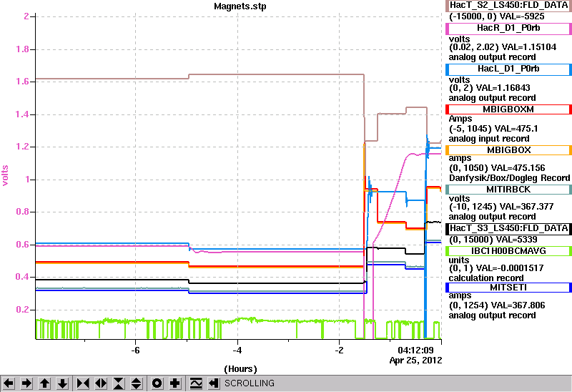572x392 pixels.
Task: Pan the plot left with the left arrow
Action: tap(9, 383)
